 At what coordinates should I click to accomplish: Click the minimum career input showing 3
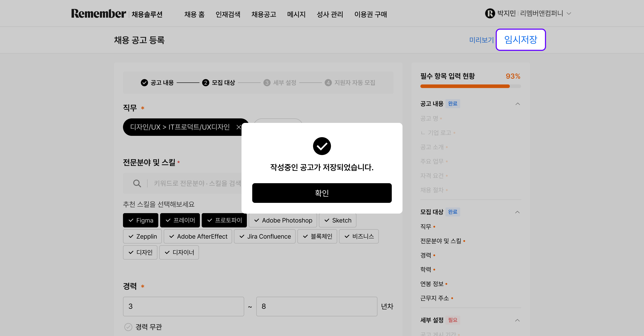183,307
